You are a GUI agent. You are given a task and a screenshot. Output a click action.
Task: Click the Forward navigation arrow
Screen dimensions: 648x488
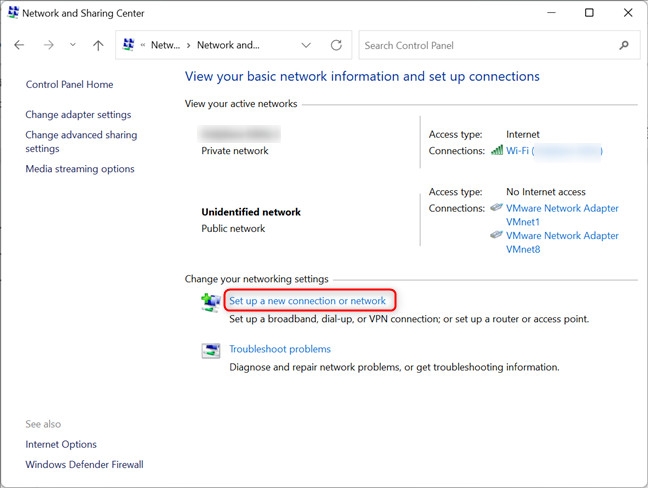[49, 45]
